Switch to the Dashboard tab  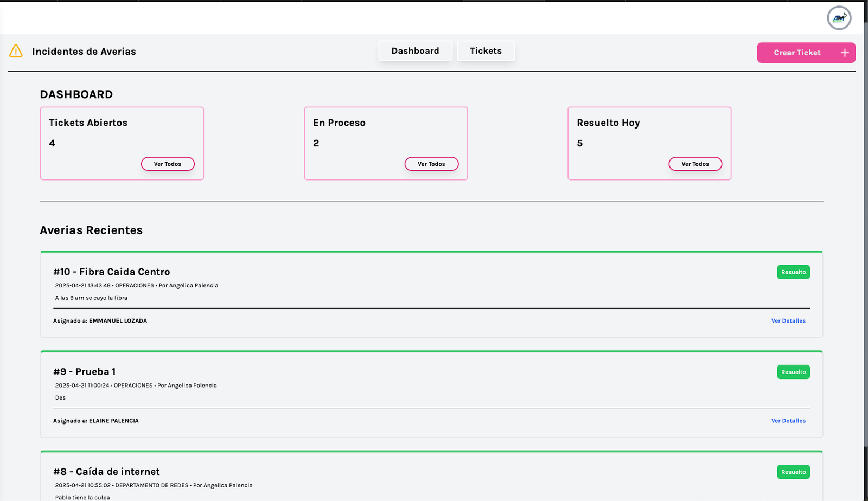(x=415, y=50)
